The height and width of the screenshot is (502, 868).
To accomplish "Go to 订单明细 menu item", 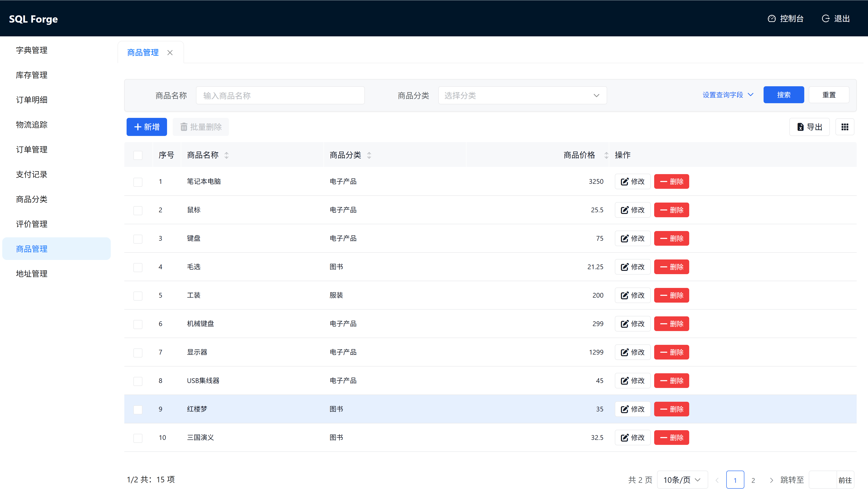I will (32, 100).
